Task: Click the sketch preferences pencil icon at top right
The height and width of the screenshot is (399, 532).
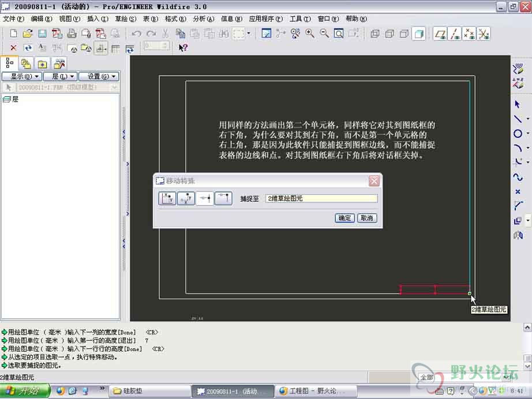Action: tap(518, 69)
